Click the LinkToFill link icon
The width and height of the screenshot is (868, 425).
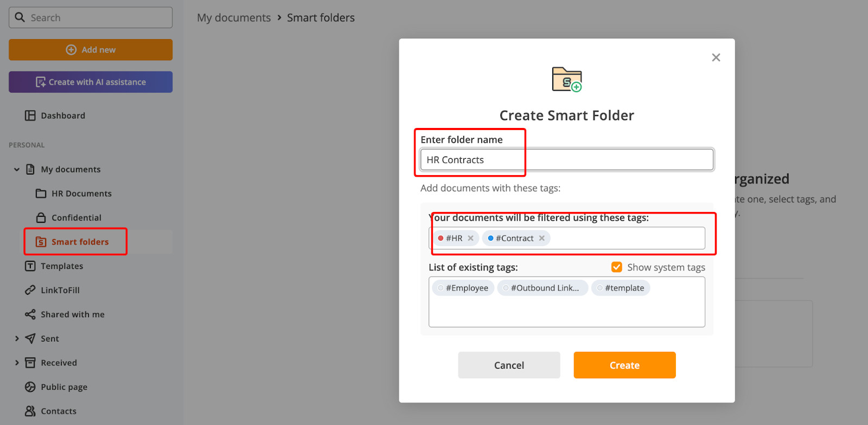pyautogui.click(x=30, y=290)
